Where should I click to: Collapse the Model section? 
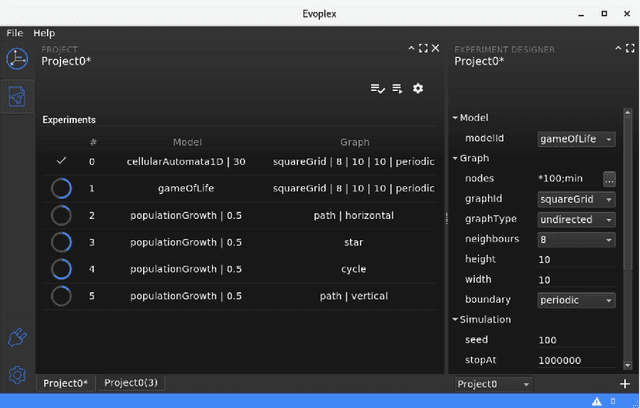click(x=455, y=118)
